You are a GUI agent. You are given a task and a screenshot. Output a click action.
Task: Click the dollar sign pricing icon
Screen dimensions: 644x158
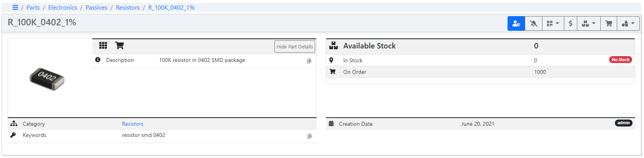tap(570, 23)
